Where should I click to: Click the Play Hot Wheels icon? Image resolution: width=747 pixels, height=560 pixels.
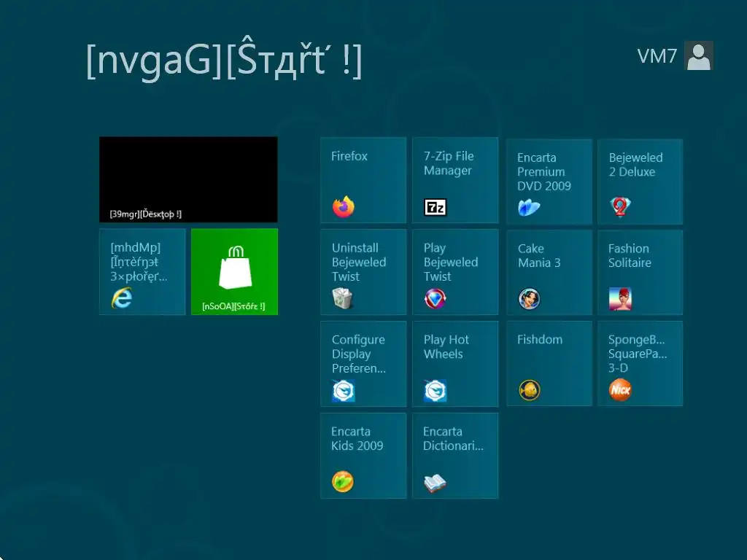click(x=436, y=391)
